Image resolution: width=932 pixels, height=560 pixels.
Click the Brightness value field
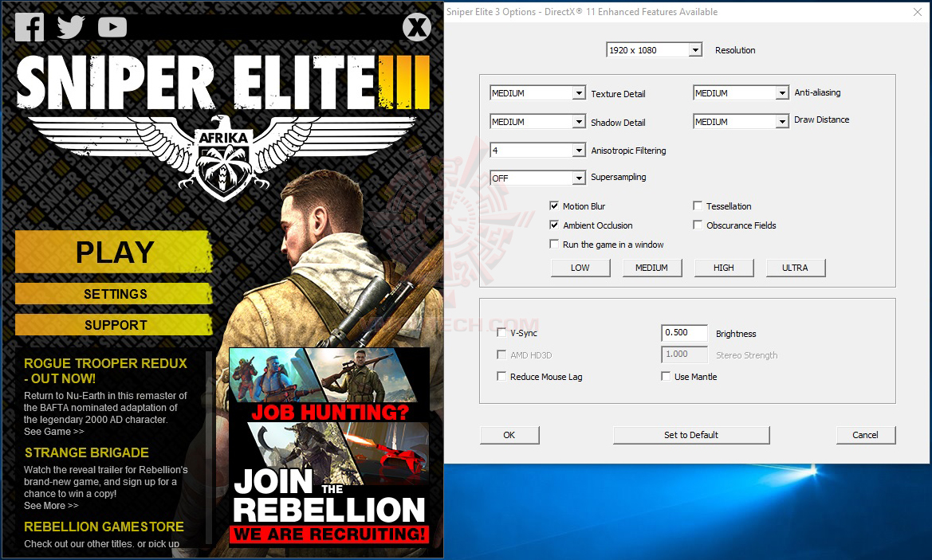click(684, 332)
